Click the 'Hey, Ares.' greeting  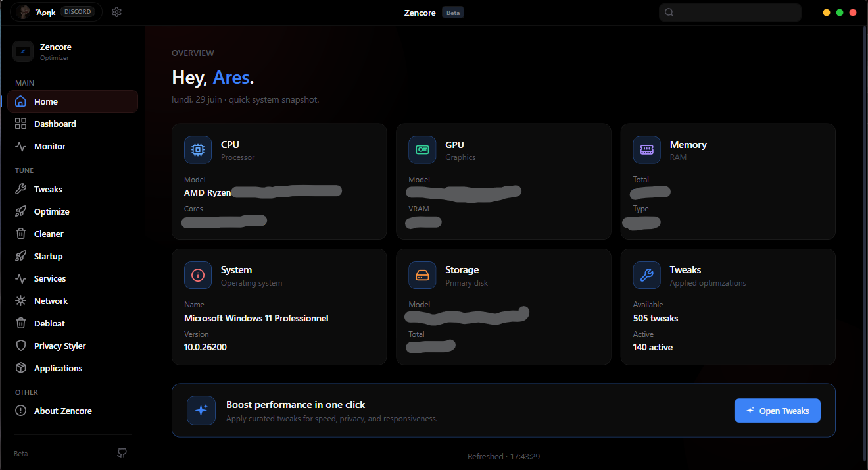tap(213, 77)
